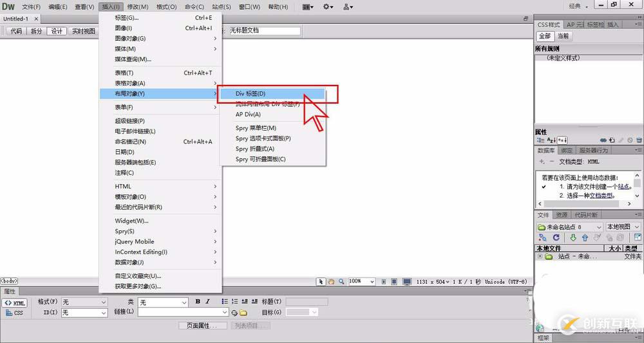Image resolution: width=644 pixels, height=343 pixels.
Task: Open the site management icon menu
Action: (x=348, y=6)
